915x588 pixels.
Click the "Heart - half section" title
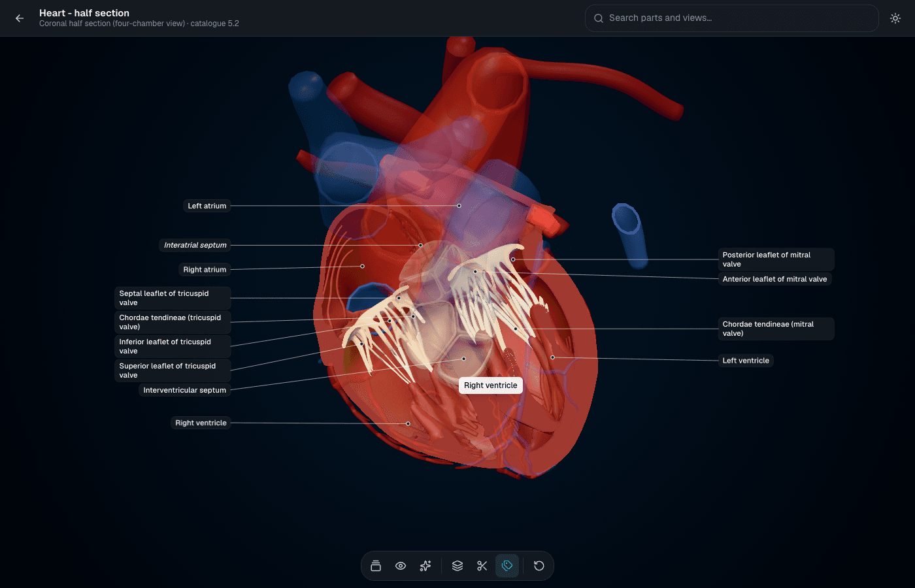point(84,13)
